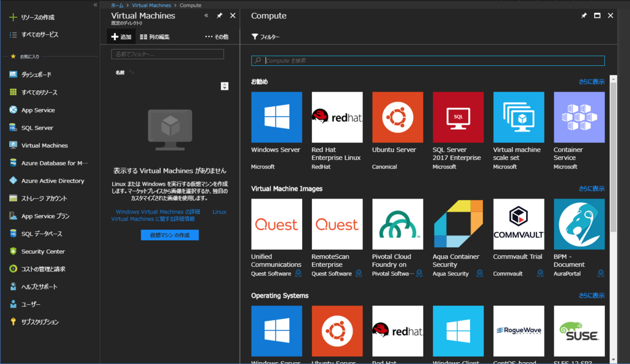The image size is (630, 364).
Task: Click the Compute blade vertical scrollbar
Action: [x=613, y=157]
